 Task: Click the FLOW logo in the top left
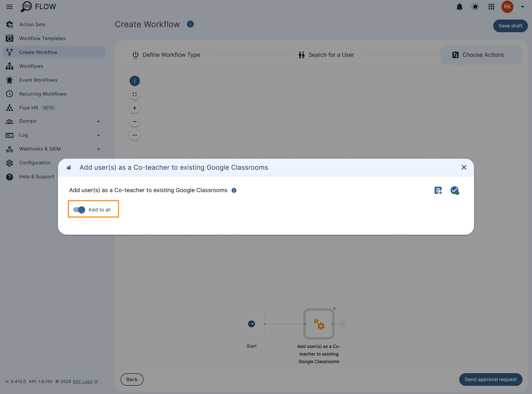[x=38, y=6]
